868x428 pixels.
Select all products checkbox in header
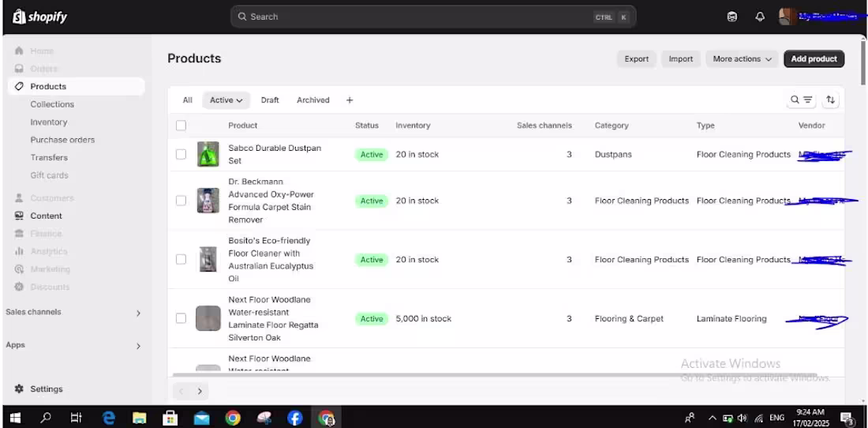[x=181, y=126]
